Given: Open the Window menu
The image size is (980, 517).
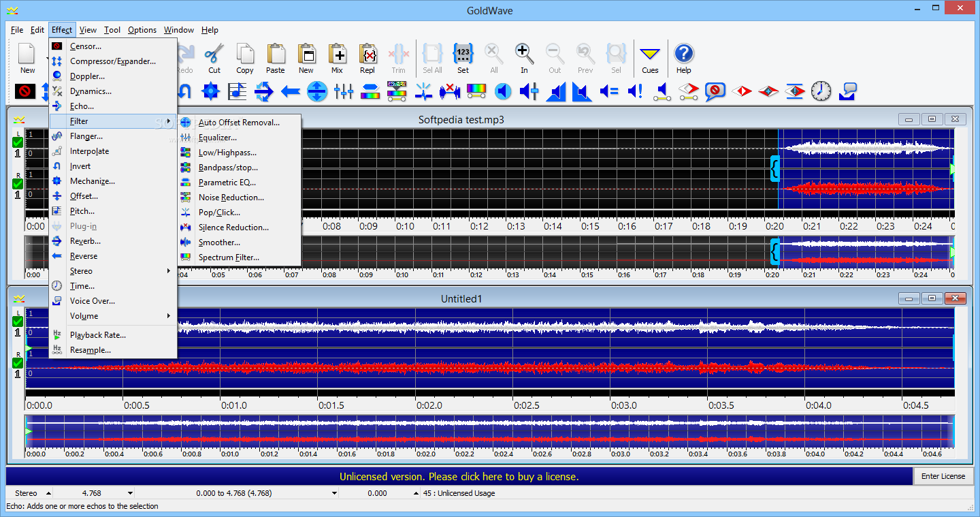Looking at the screenshot, I should 179,30.
